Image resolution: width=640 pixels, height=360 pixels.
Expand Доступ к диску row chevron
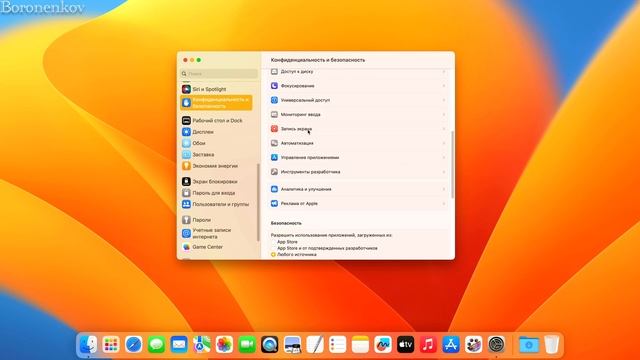pyautogui.click(x=444, y=72)
